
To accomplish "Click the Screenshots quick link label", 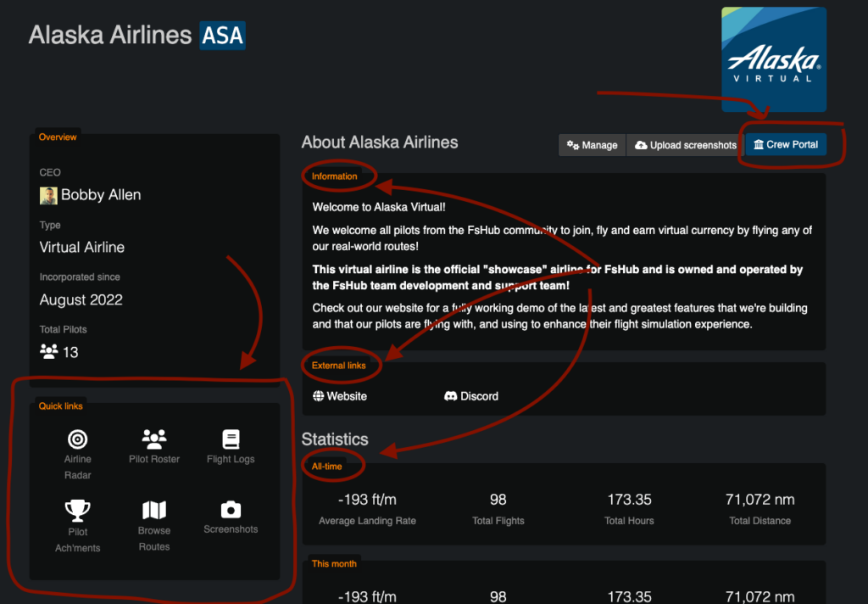I will click(x=231, y=529).
